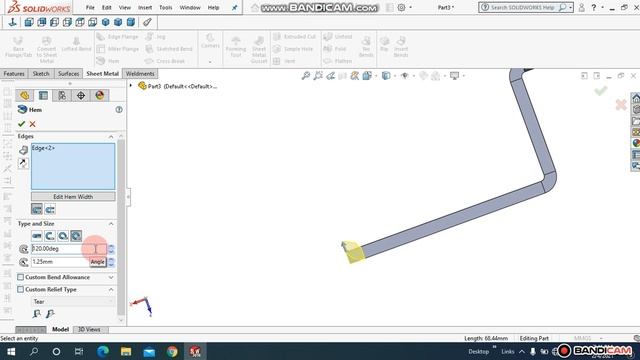The height and width of the screenshot is (360, 640).
Task: Open the DisplayManager color ball tab
Action: (x=100, y=96)
